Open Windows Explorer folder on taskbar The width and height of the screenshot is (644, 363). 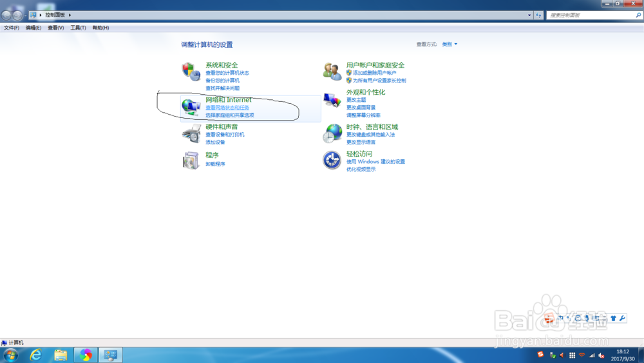point(61,355)
